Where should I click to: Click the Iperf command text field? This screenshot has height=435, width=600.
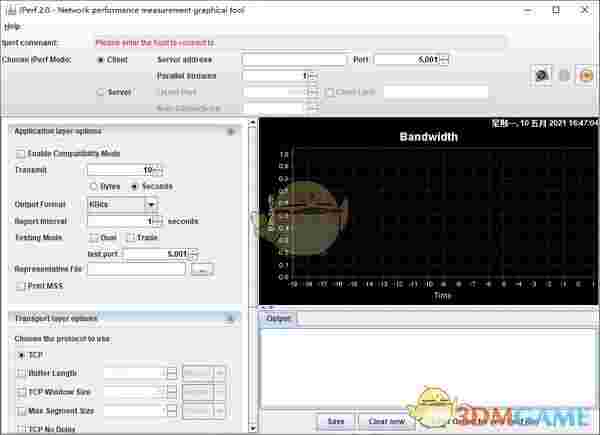300,43
